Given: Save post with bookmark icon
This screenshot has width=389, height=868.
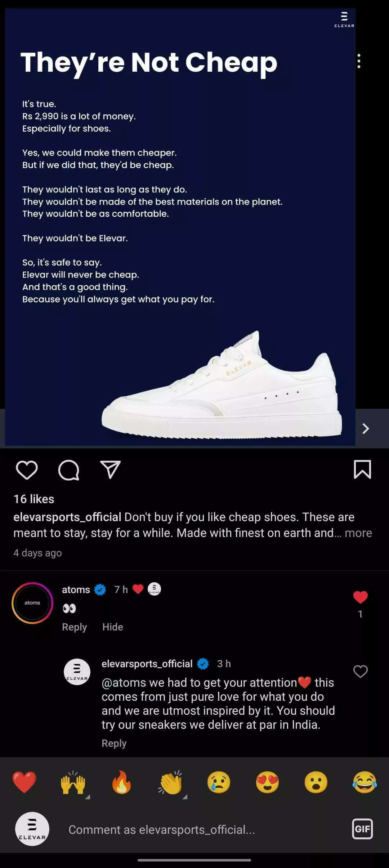Looking at the screenshot, I should [x=362, y=469].
